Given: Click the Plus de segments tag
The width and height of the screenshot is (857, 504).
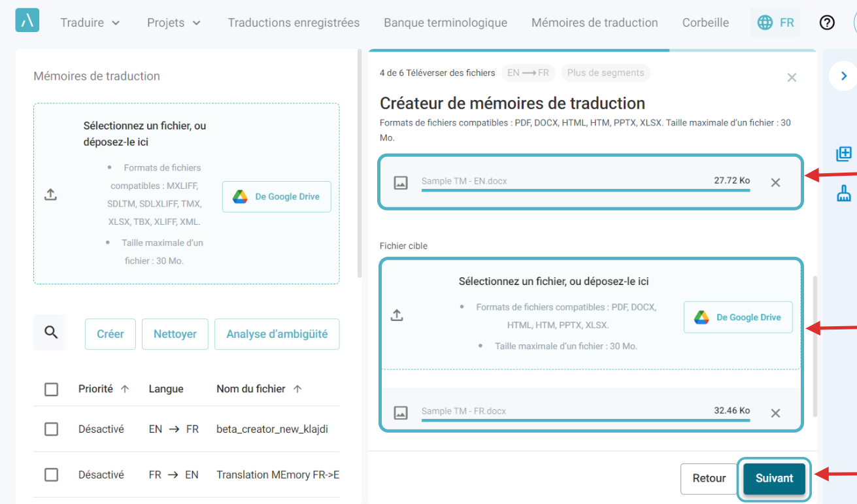Looking at the screenshot, I should tap(605, 73).
